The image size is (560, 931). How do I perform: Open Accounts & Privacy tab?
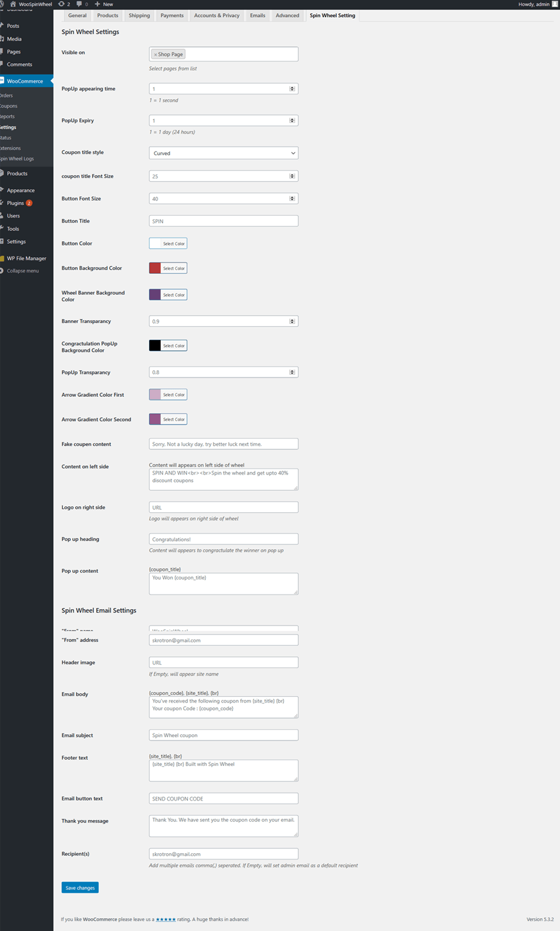pos(217,15)
